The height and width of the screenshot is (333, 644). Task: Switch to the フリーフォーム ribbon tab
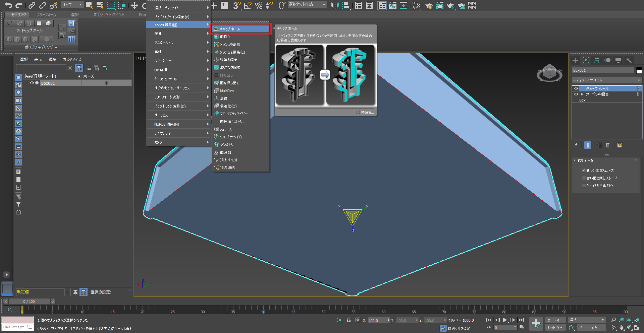(x=46, y=15)
